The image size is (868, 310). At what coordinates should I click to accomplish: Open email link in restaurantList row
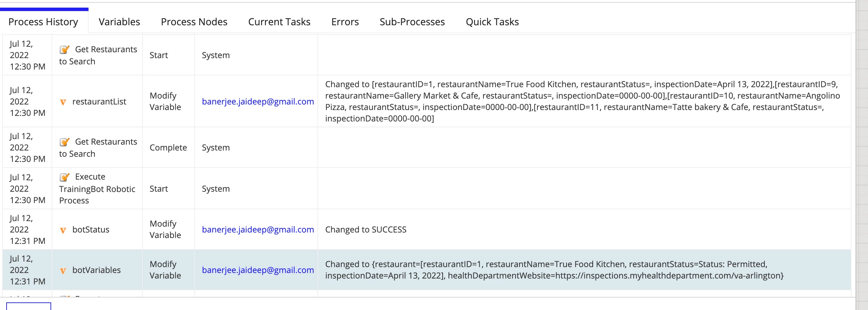click(258, 101)
